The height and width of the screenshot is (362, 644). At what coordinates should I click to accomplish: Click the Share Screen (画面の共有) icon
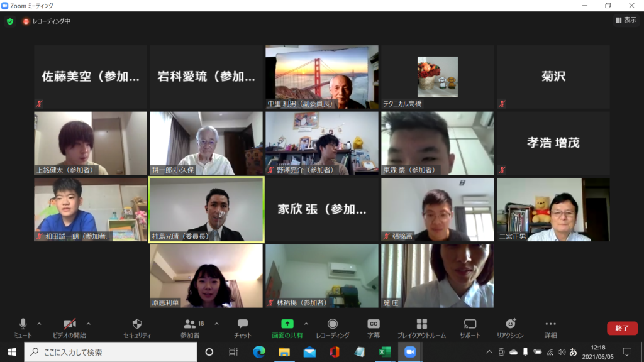pyautogui.click(x=287, y=324)
